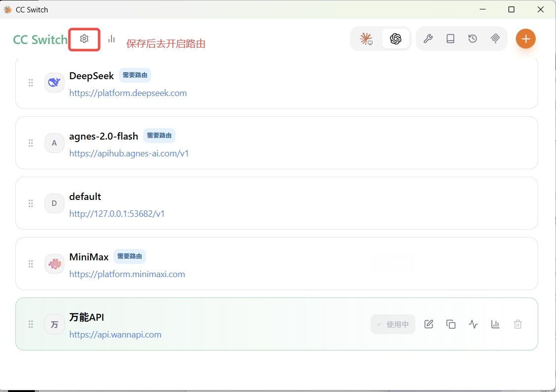Viewport: 556px width, 392px height.
Task: Click the 万能API 万 avatar
Action: (x=54, y=324)
